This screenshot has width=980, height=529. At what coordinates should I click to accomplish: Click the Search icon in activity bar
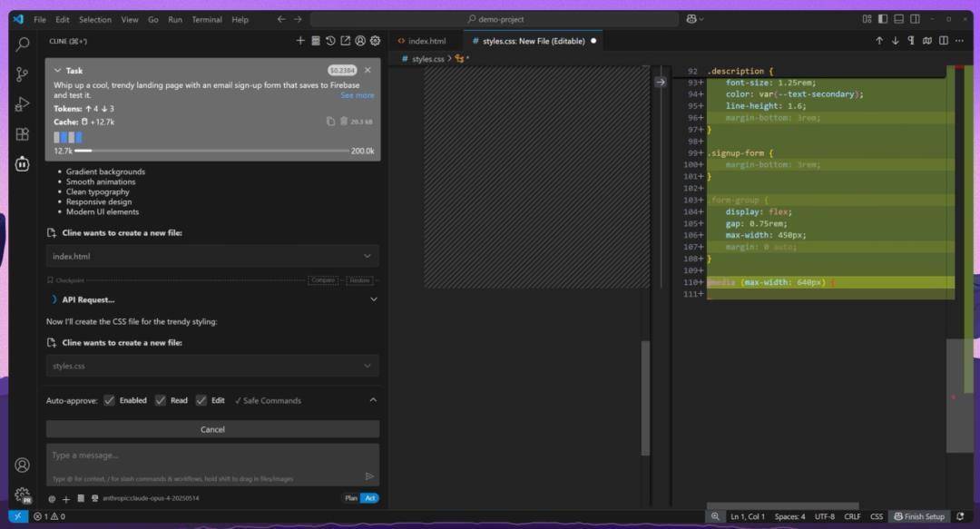[x=22, y=44]
